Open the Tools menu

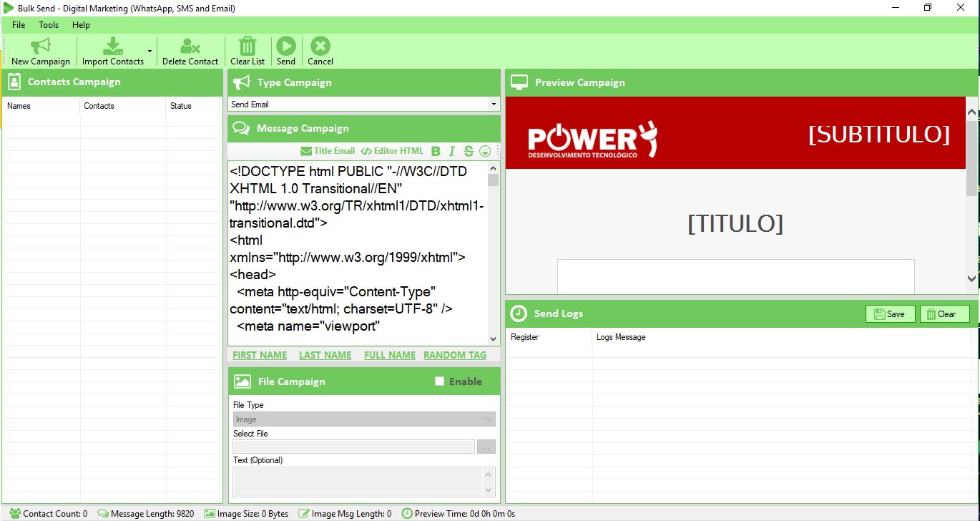[x=49, y=25]
